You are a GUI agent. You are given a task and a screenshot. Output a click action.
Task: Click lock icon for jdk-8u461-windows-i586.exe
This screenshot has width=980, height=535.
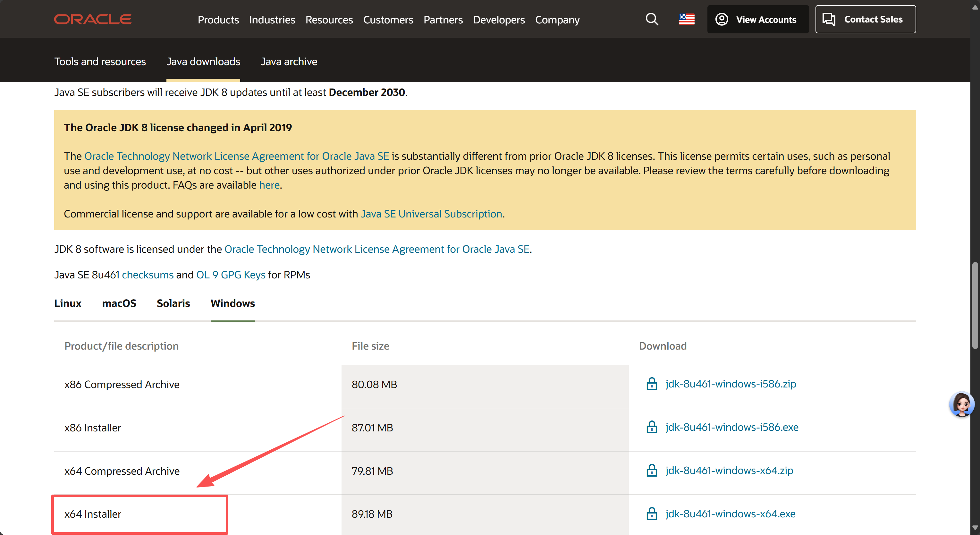(x=652, y=427)
